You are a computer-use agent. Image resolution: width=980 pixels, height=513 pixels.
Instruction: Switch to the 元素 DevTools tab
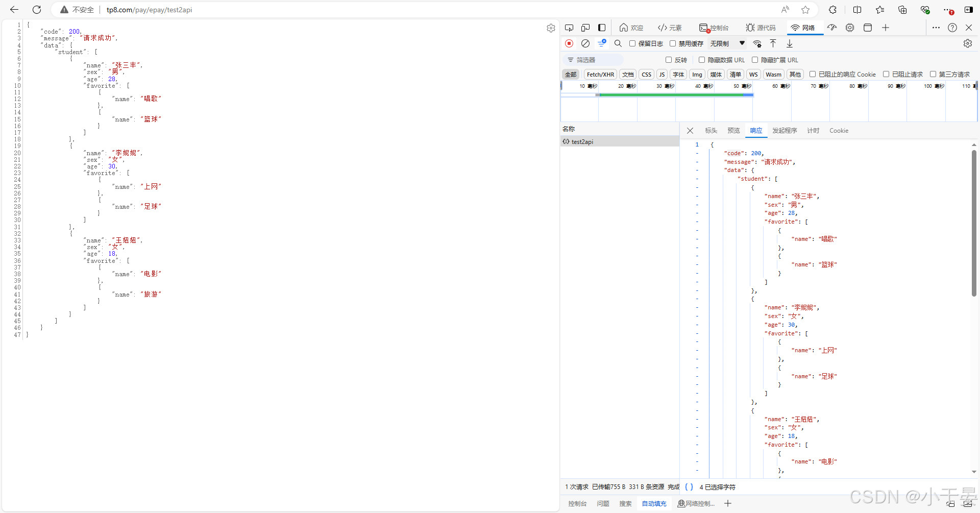click(x=670, y=28)
